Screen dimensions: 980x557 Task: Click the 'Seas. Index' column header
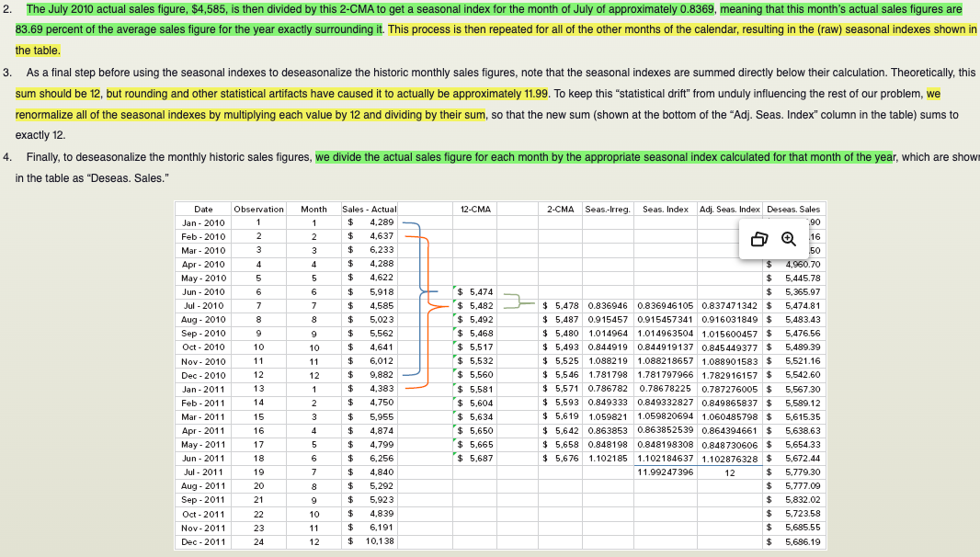coord(666,210)
